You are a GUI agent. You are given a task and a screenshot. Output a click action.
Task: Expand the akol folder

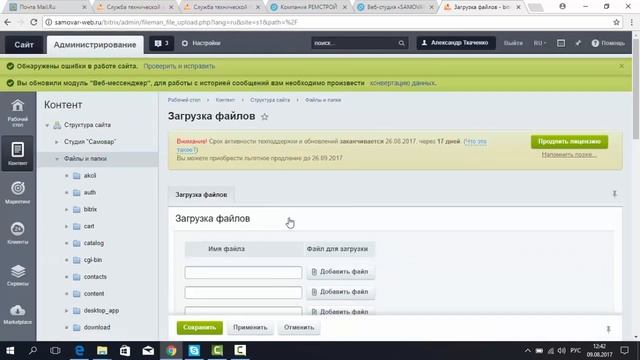point(67,176)
